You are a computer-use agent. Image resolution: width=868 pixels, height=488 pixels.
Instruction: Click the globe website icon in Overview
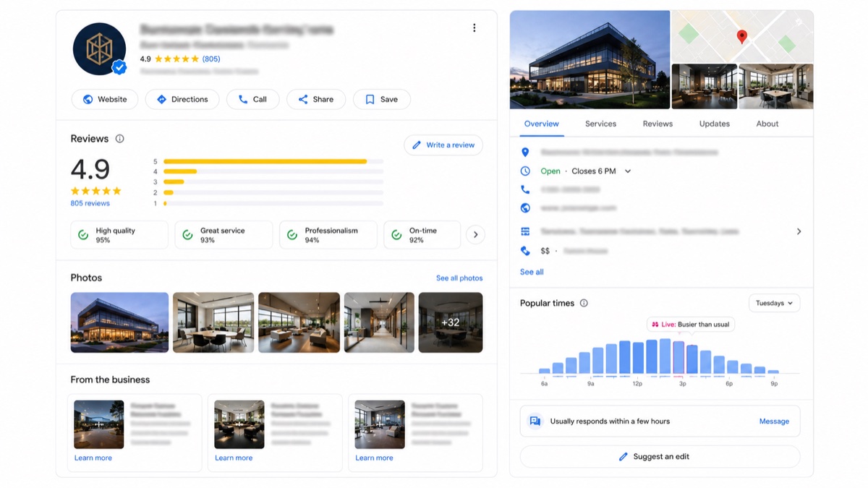tap(525, 208)
